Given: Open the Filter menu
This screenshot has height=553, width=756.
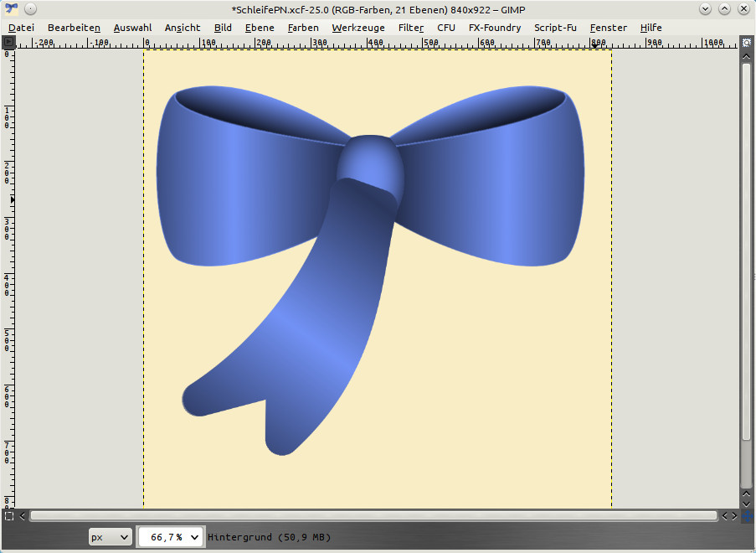Looking at the screenshot, I should click(410, 28).
